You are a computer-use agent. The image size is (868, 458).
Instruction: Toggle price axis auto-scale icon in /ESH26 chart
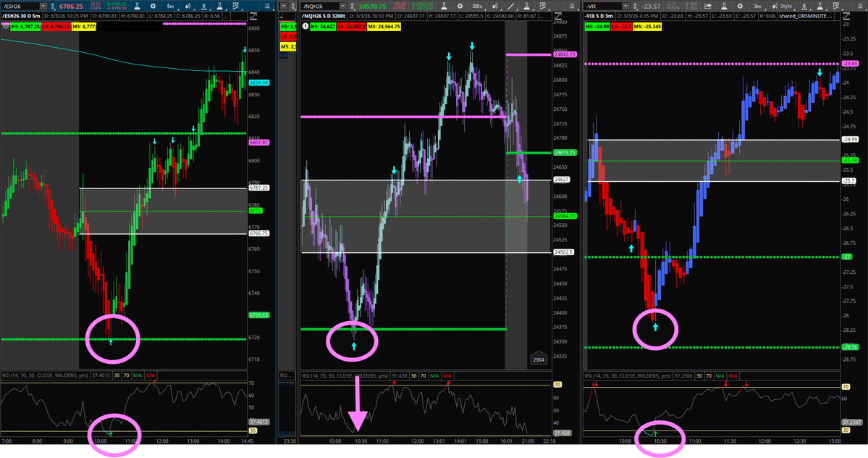(x=253, y=16)
